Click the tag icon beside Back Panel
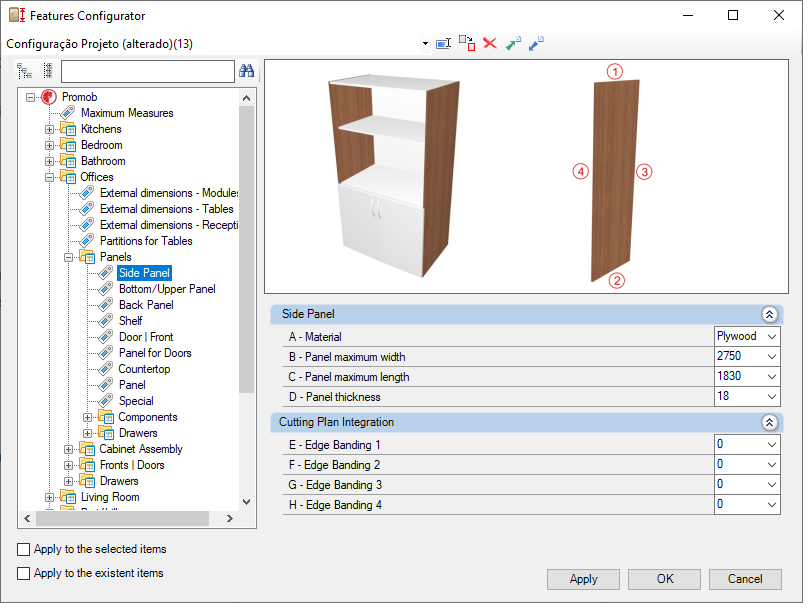 (x=106, y=305)
